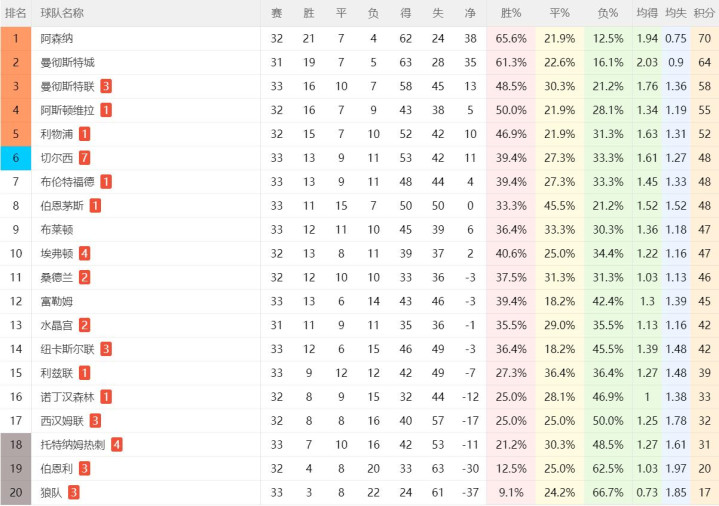Click the red badge 3 beside 曼彻斯特联
Image resolution: width=719 pixels, height=506 pixels.
[106, 86]
